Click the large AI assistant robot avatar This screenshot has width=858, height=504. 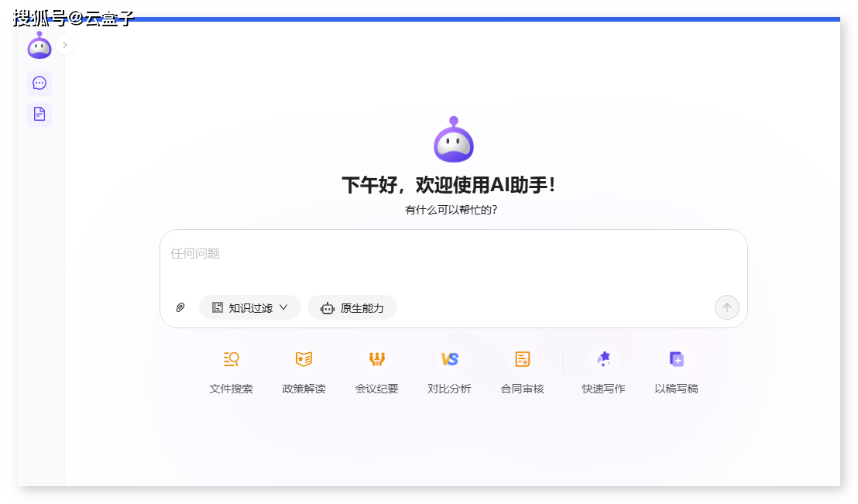(453, 140)
